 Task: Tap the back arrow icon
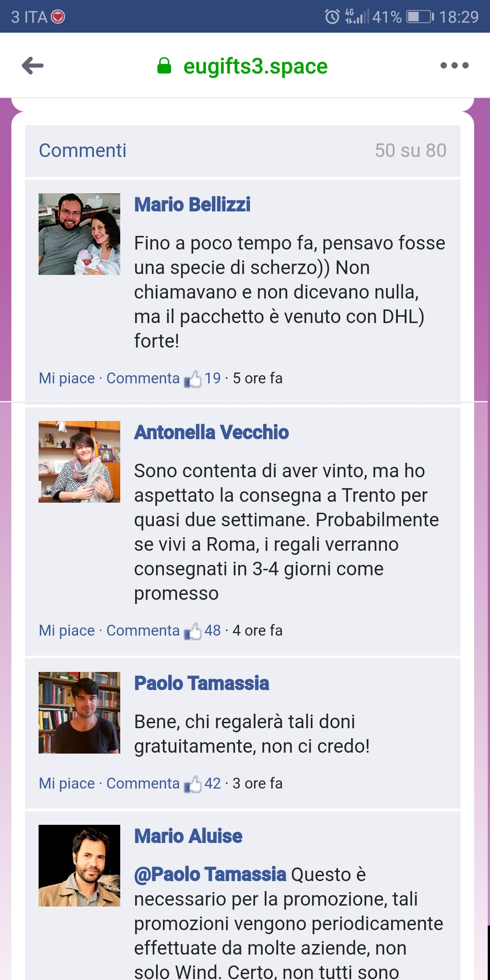[x=33, y=66]
